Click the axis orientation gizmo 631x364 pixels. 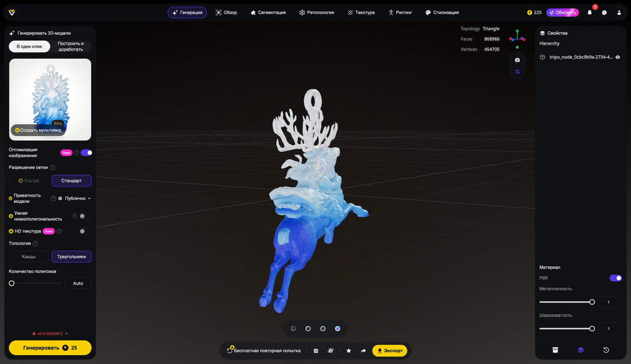click(x=518, y=39)
